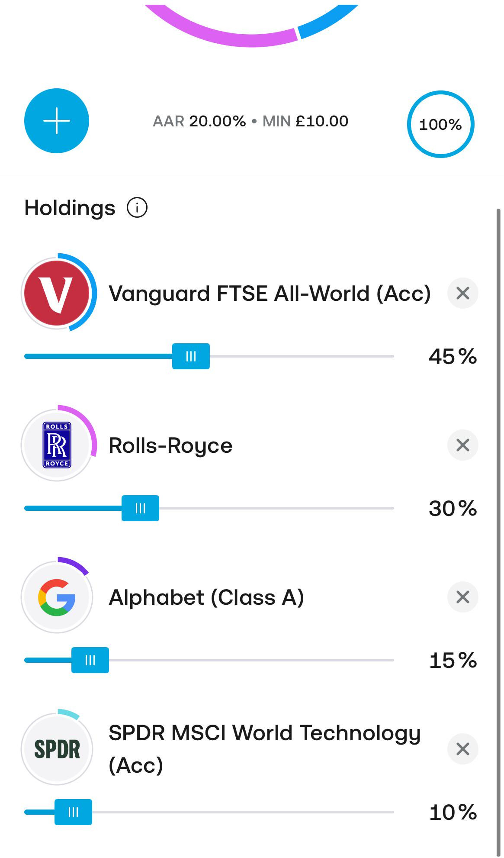This screenshot has width=504, height=858.
Task: Remove Rolls-Royce from holdings
Action: (462, 445)
